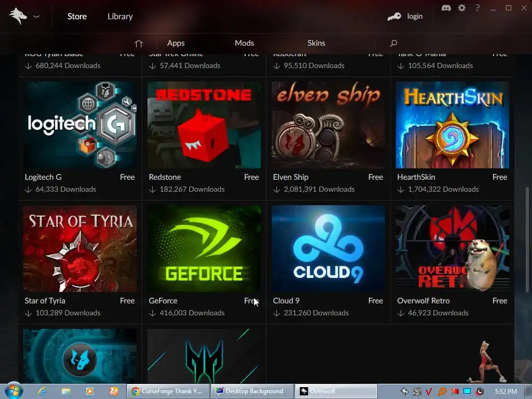This screenshot has width=532, height=399.
Task: Click the Logitech G title text
Action: 43,177
